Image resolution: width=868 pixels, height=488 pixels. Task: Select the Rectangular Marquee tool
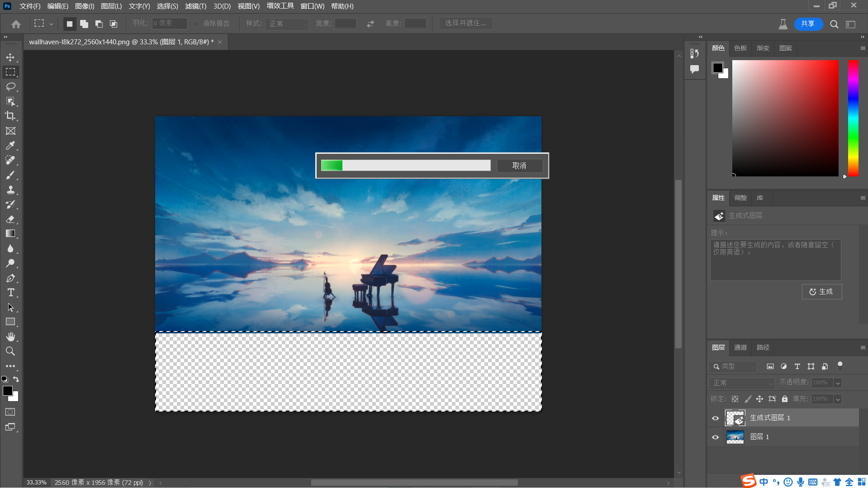(x=10, y=72)
